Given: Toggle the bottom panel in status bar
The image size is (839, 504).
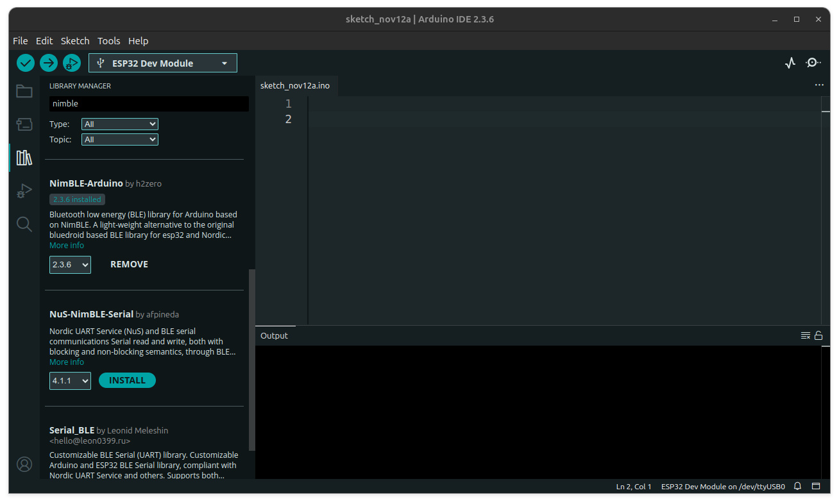Looking at the screenshot, I should click(x=816, y=487).
